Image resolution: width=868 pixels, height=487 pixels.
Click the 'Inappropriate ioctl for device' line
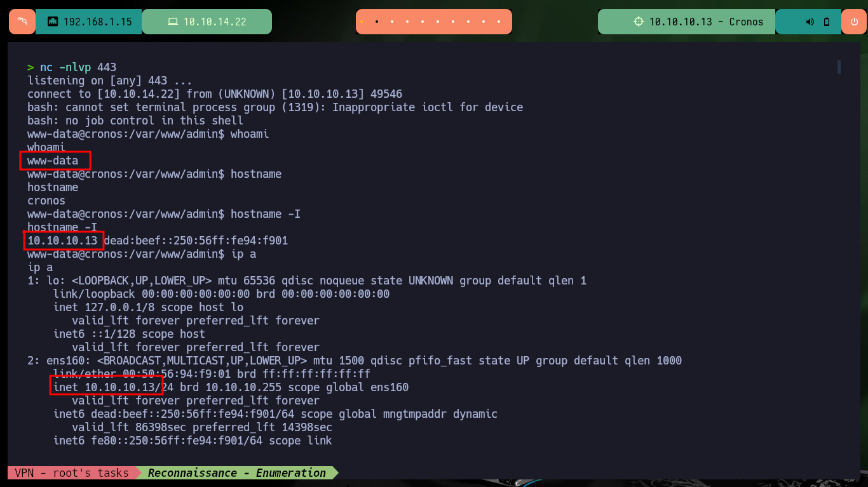click(275, 107)
